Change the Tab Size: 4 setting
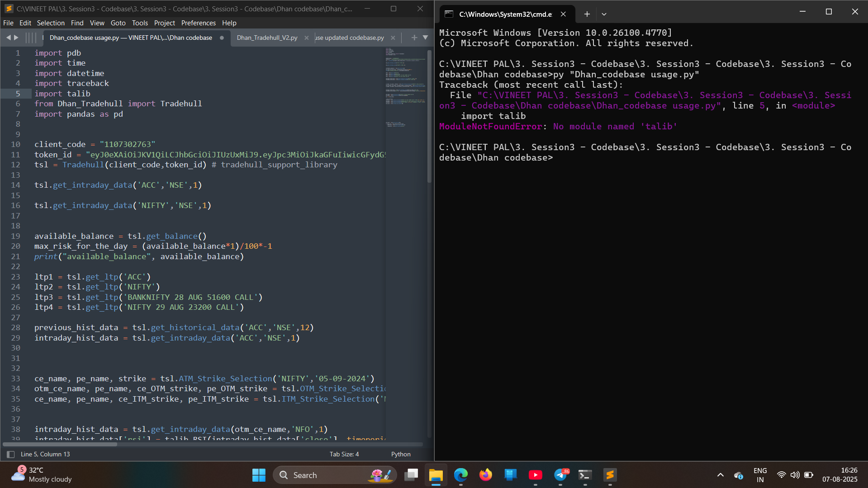The height and width of the screenshot is (488, 868). (x=344, y=454)
